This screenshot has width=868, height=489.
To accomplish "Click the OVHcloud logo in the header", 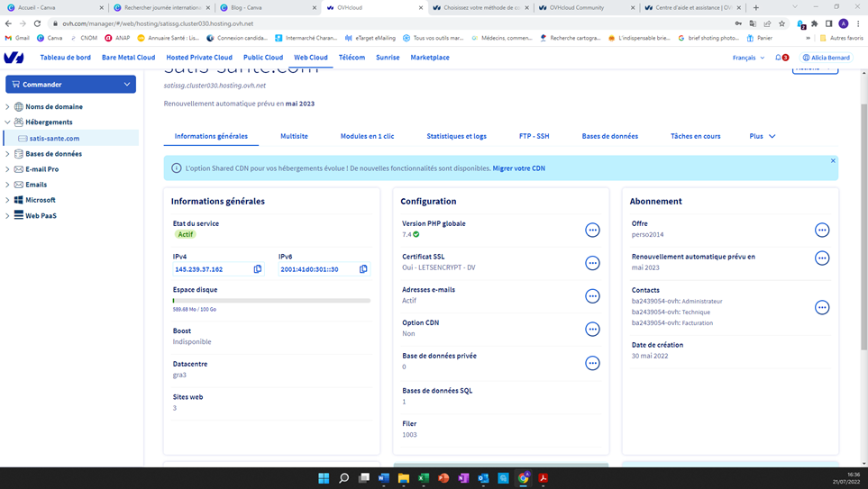I will tap(14, 58).
